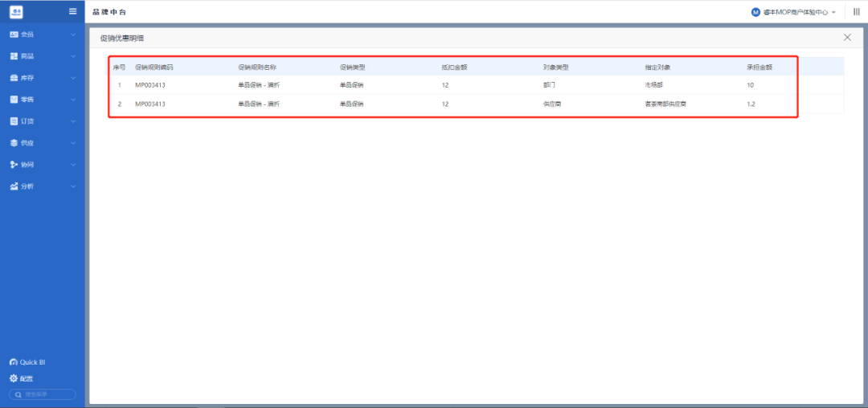Click the 抵扣金额 column header
The width and height of the screenshot is (868, 408).
point(454,67)
